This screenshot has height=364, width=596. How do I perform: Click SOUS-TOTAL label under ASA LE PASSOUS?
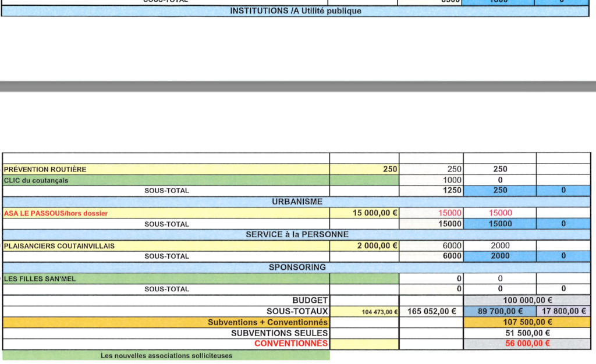pos(166,224)
